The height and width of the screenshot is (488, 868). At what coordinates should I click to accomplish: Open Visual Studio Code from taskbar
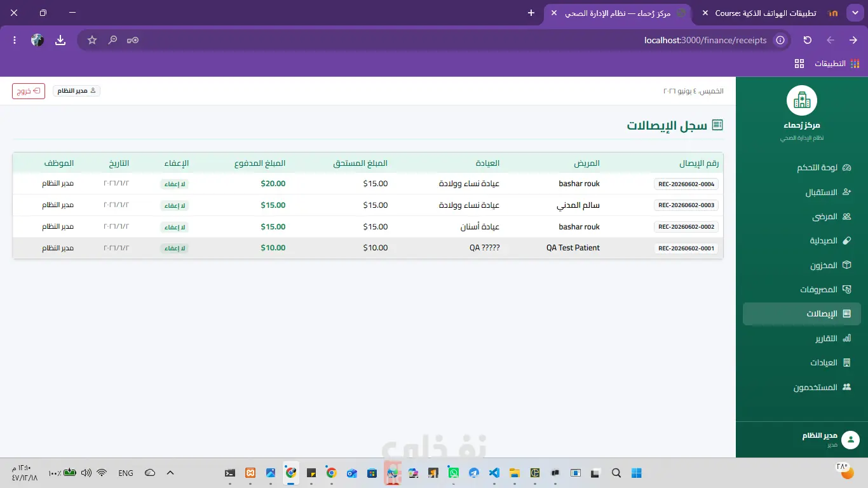click(x=494, y=473)
